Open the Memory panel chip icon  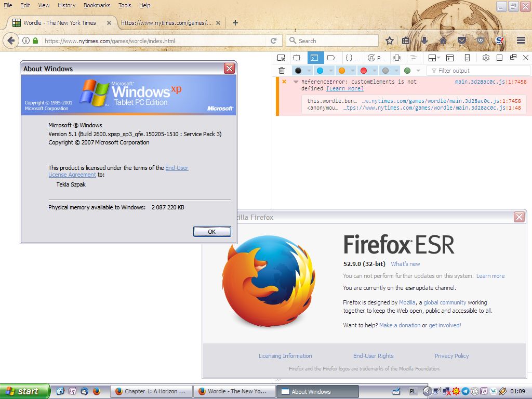397,58
